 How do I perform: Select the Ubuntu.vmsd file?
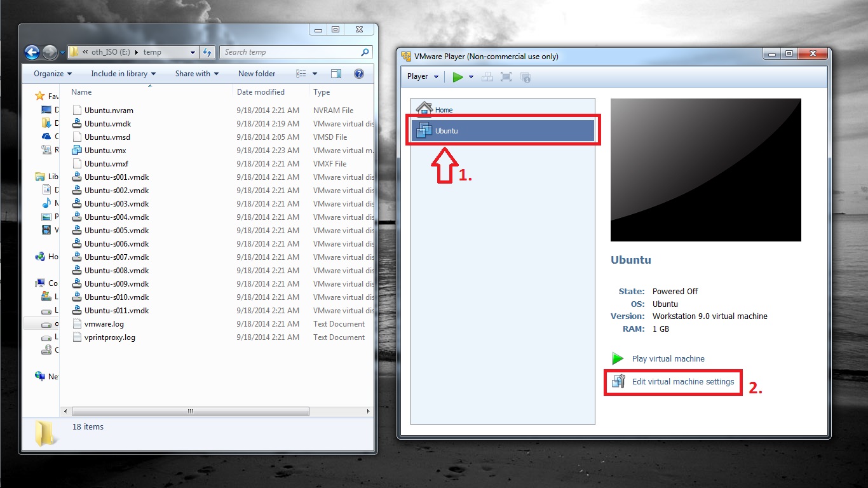107,137
